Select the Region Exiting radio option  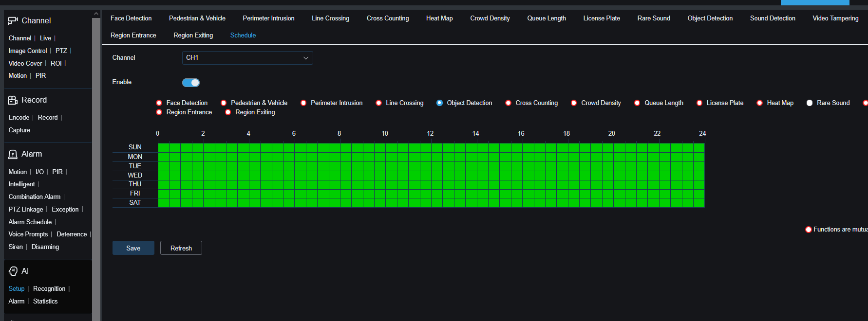click(228, 112)
